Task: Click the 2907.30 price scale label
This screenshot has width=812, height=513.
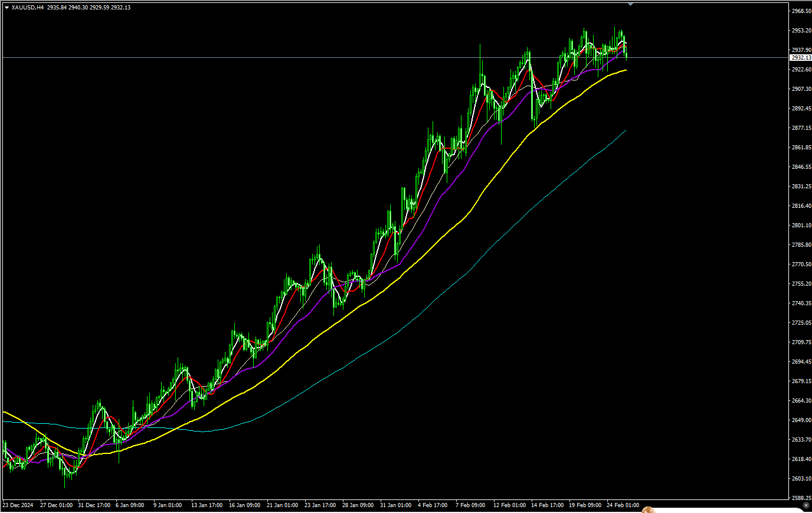Action: (x=801, y=89)
